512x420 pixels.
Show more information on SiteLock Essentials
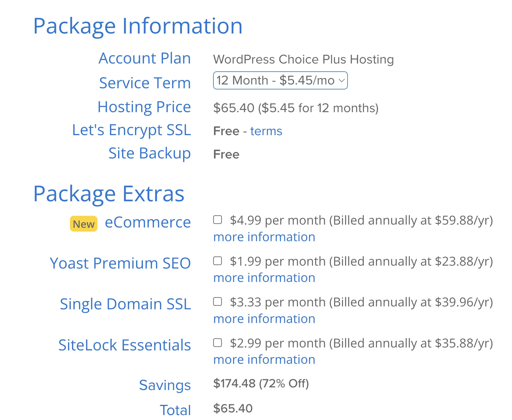[x=264, y=359]
